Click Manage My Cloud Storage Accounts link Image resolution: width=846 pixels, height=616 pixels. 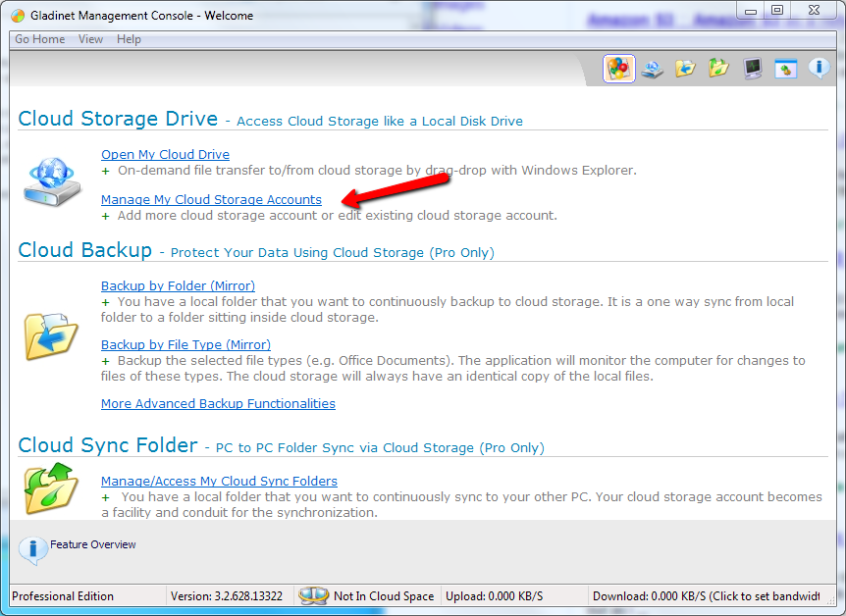pyautogui.click(x=211, y=200)
